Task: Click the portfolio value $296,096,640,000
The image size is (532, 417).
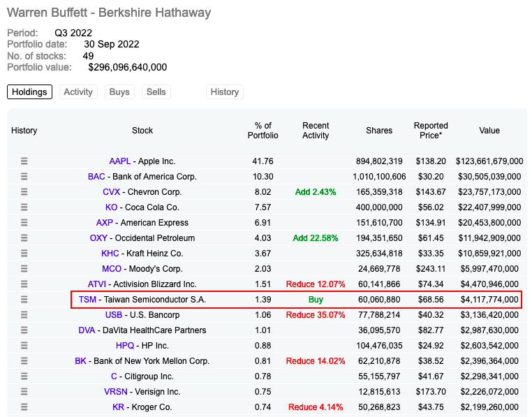Action: pyautogui.click(x=128, y=67)
